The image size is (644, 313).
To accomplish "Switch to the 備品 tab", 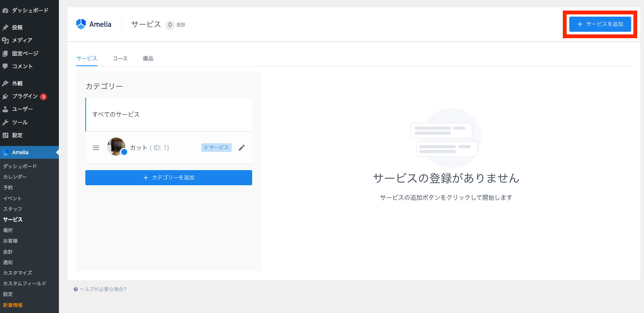I will click(x=148, y=59).
